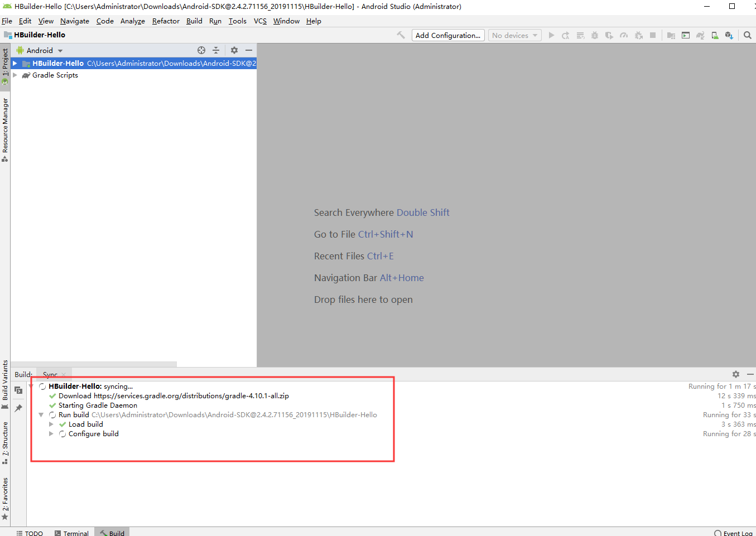Click the Collapse All icon in Project panel
Screen dimensions: 756x536
pos(216,50)
